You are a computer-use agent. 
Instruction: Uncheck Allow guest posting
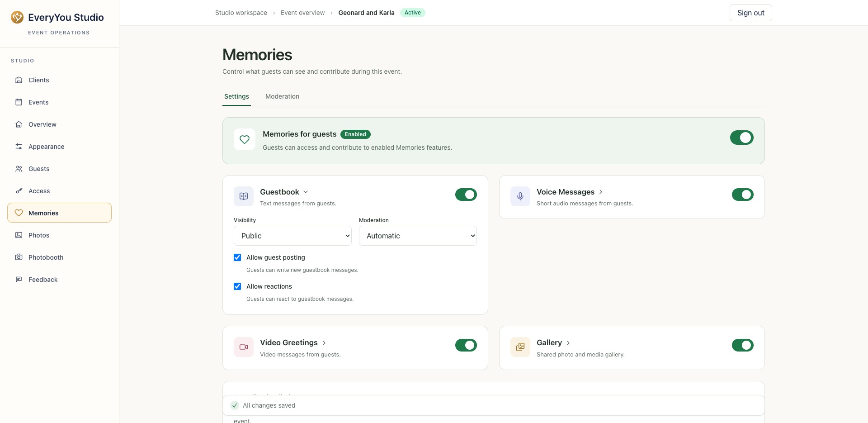[237, 257]
